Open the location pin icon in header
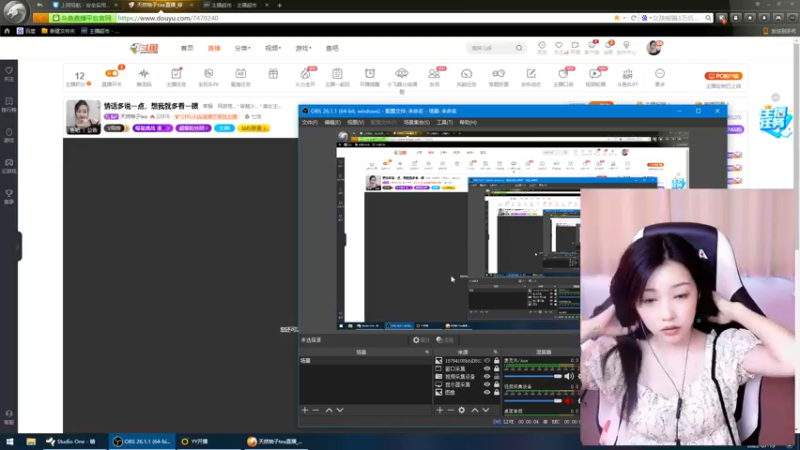 [x=626, y=45]
